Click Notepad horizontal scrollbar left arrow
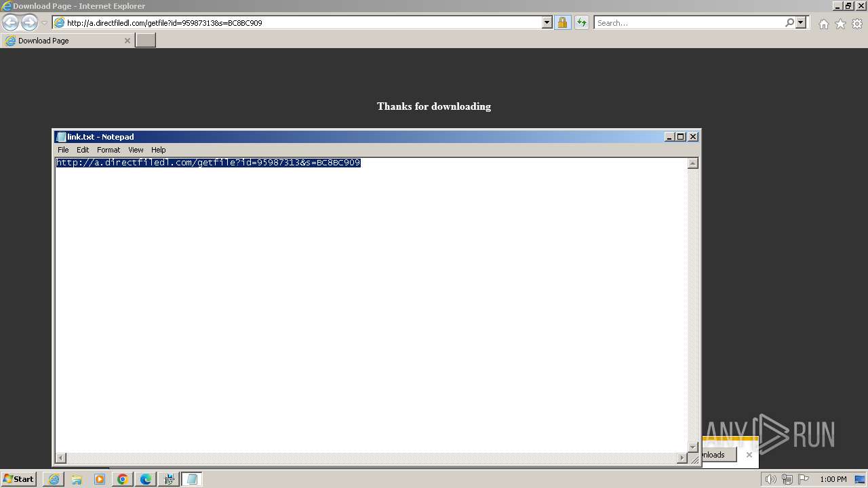The image size is (868, 488). [61, 458]
